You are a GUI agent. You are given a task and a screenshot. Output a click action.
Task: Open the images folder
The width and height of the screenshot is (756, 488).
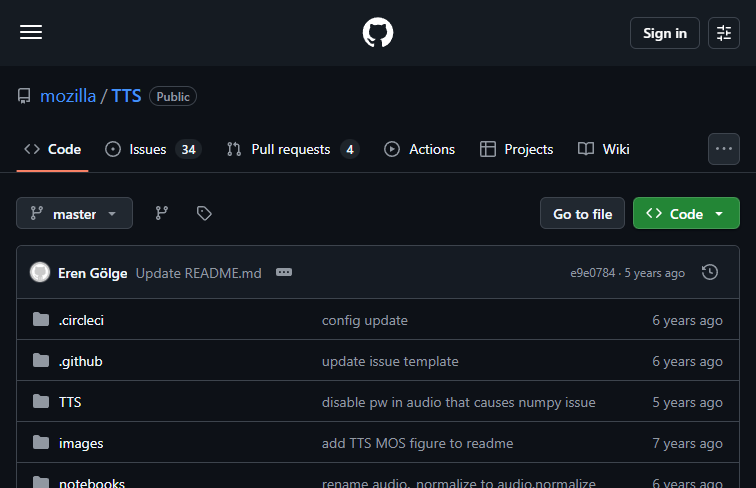click(x=81, y=443)
